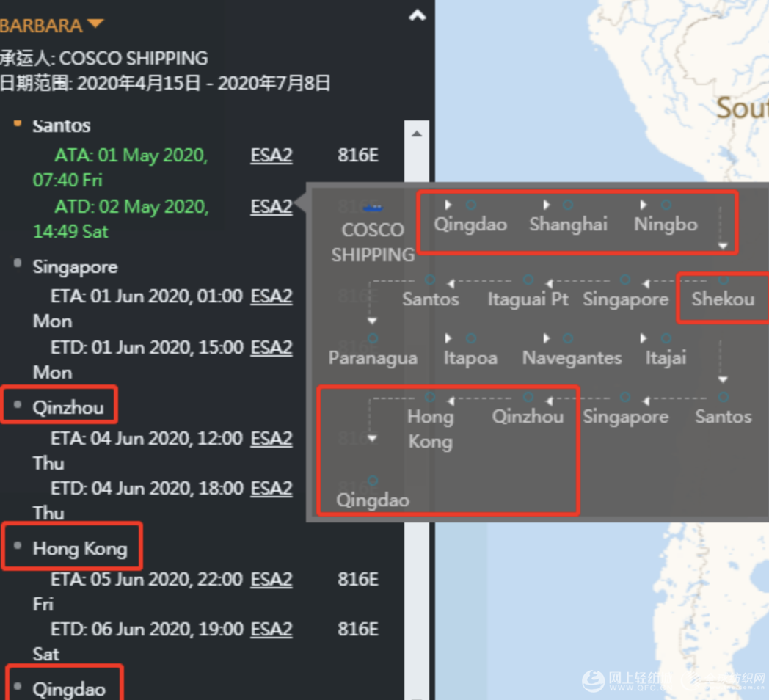Click Itapoa port label in route popup
Viewport: 769px width, 700px height.
470,358
